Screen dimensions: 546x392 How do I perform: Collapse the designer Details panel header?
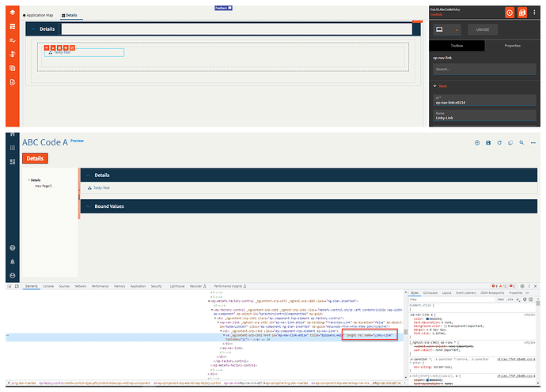coord(33,29)
